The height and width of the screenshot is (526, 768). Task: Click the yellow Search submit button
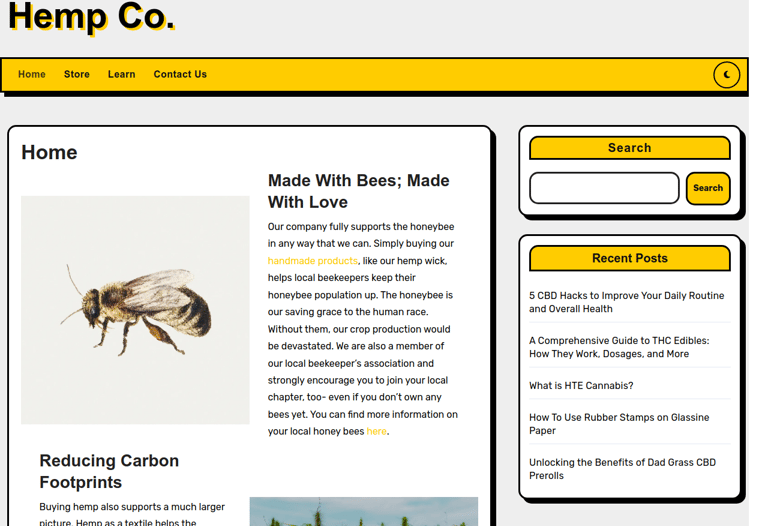tap(708, 188)
